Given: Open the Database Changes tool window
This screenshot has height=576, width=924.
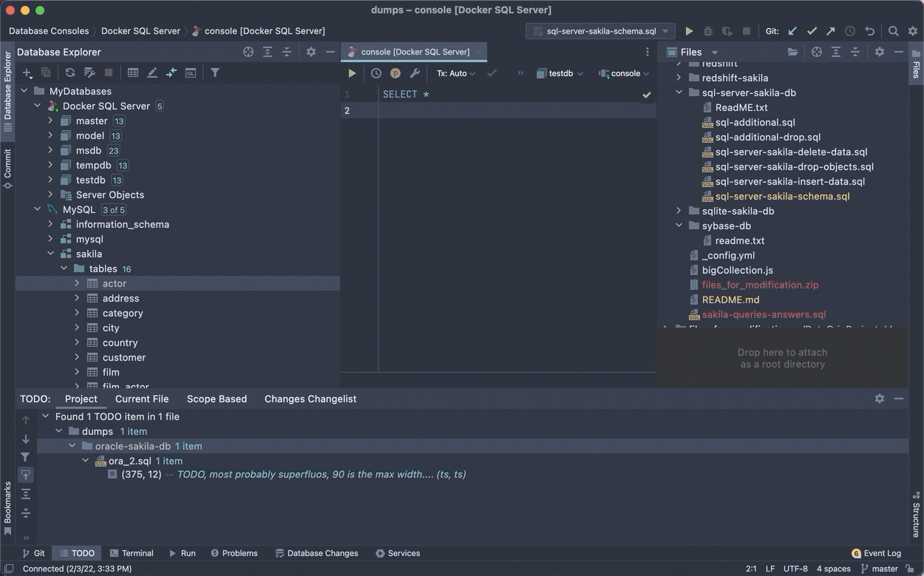Looking at the screenshot, I should point(316,553).
